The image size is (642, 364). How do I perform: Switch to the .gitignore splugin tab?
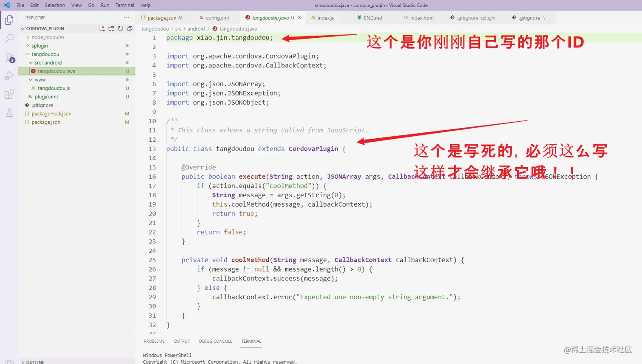[x=476, y=18]
